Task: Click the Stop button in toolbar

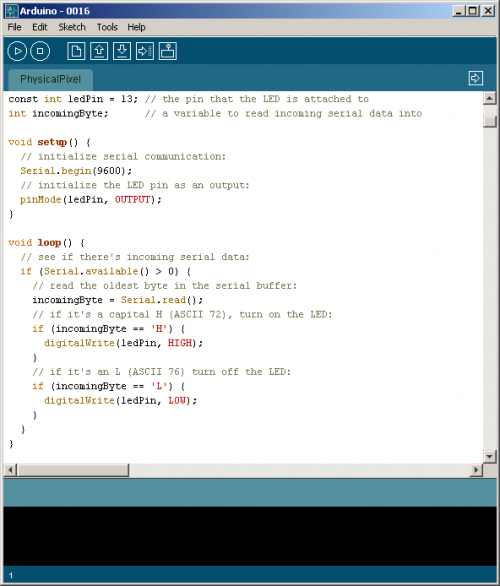Action: 40,51
